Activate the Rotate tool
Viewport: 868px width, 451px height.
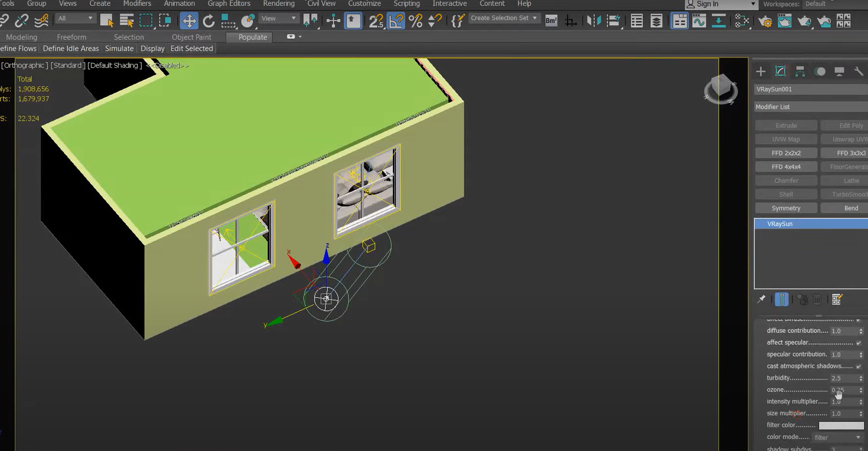click(x=208, y=21)
